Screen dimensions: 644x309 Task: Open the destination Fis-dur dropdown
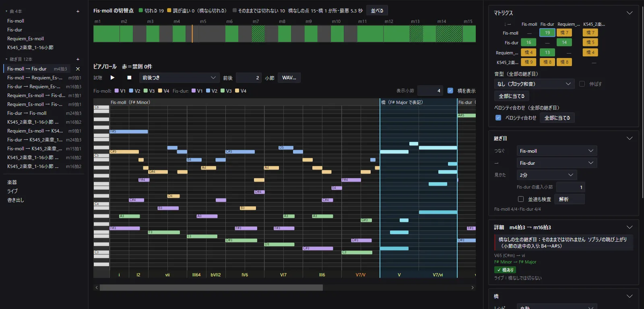pyautogui.click(x=557, y=163)
